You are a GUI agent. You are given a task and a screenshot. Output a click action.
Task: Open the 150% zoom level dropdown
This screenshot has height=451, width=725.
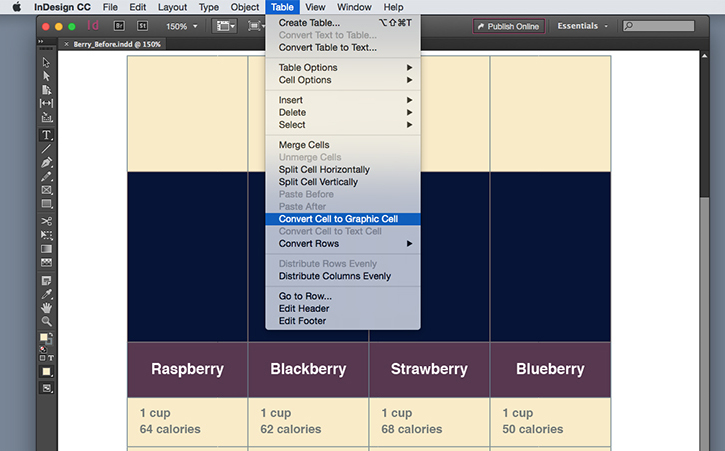click(x=182, y=26)
